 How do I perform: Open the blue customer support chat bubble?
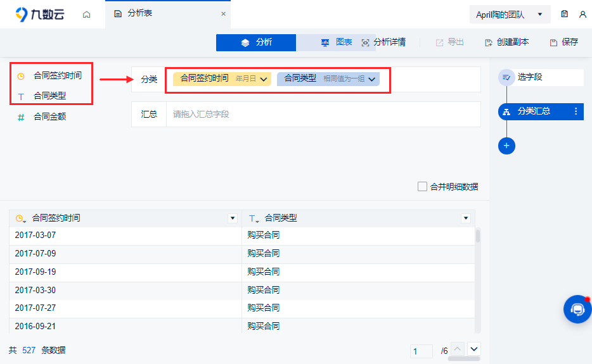577,310
